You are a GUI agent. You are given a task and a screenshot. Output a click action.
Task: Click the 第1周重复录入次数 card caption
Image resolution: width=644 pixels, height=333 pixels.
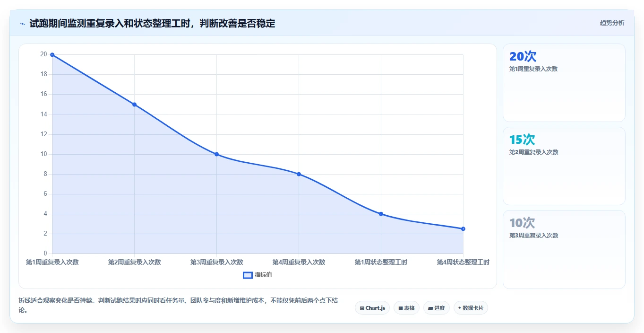point(533,69)
